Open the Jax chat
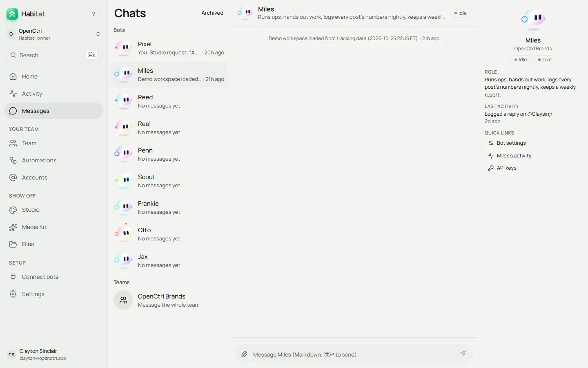588x368 pixels. (x=169, y=261)
